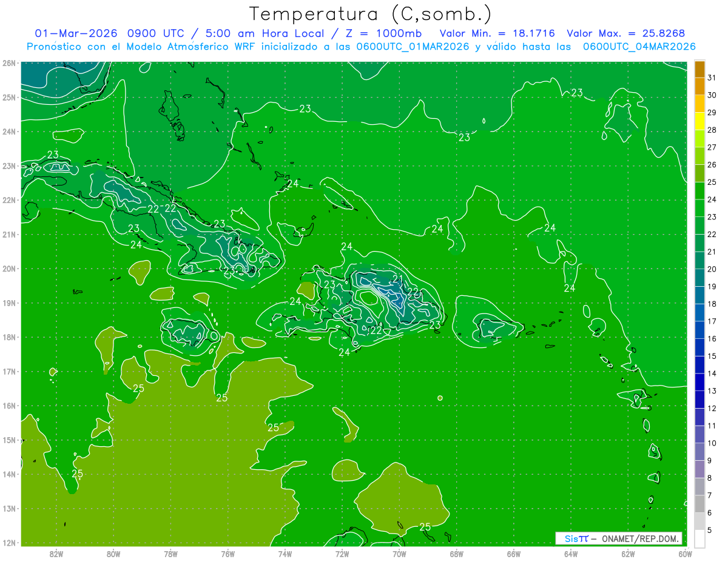Click longitude axis label "62W"

click(x=628, y=554)
